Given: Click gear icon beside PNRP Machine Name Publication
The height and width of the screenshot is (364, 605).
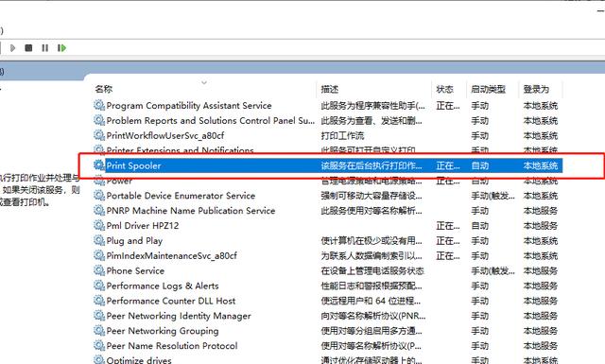Looking at the screenshot, I should click(99, 211).
